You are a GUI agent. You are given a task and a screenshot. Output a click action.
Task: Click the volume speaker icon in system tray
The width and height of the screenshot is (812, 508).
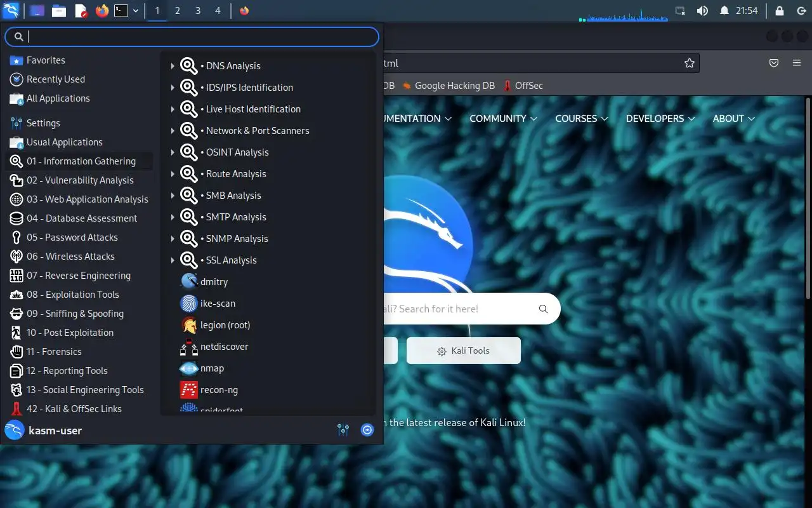point(702,11)
